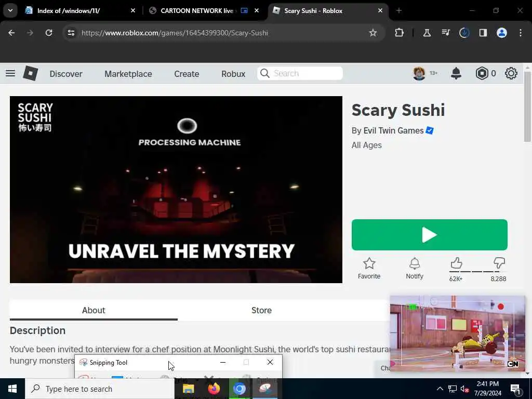Open the volume tray icon
Screen dimensions: 532x399
pos(464,389)
